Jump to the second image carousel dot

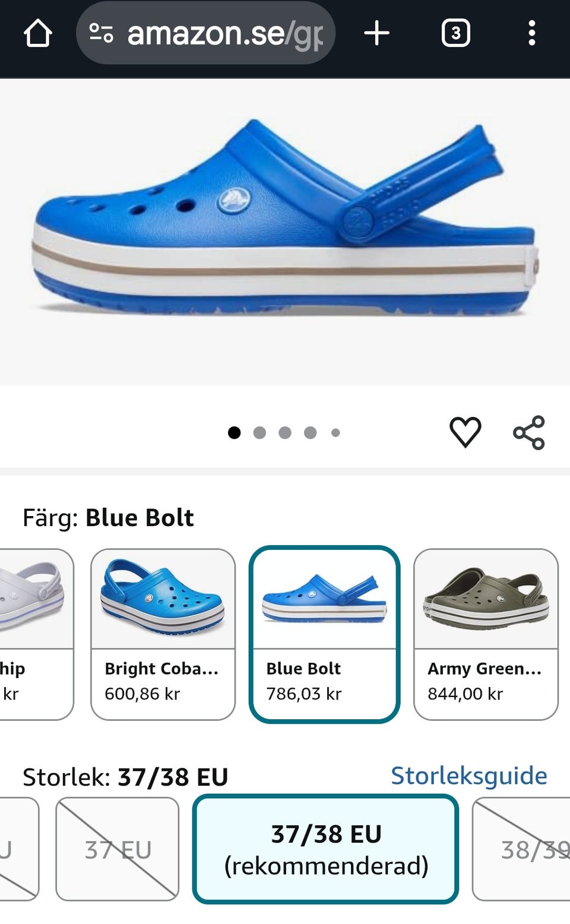tap(259, 433)
